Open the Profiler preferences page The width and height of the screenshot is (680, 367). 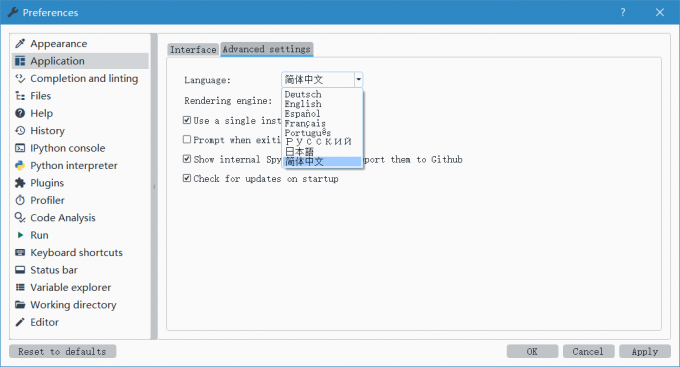point(80,200)
